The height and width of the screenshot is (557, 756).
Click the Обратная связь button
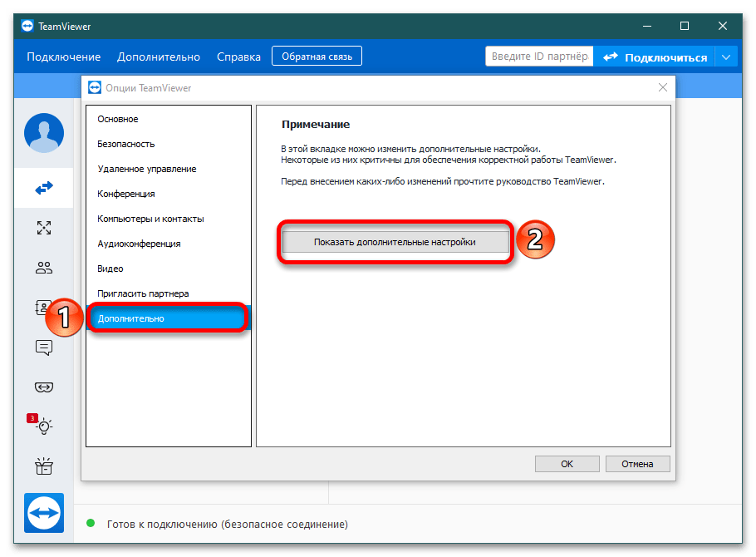click(x=317, y=57)
